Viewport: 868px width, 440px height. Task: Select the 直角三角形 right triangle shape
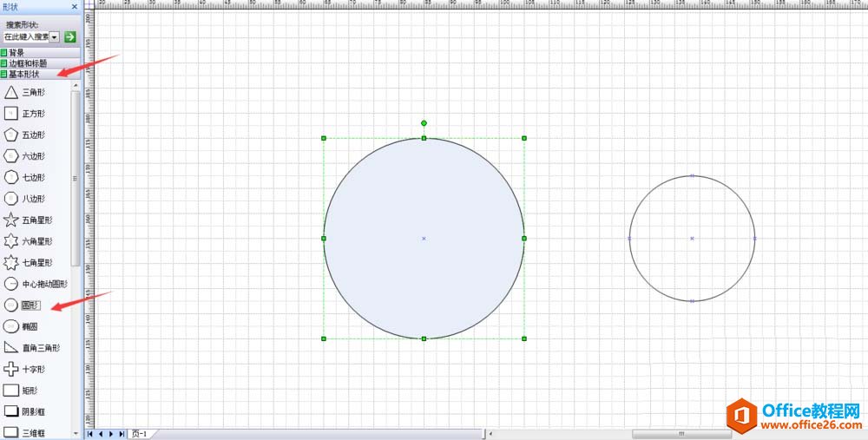pyautogui.click(x=31, y=347)
